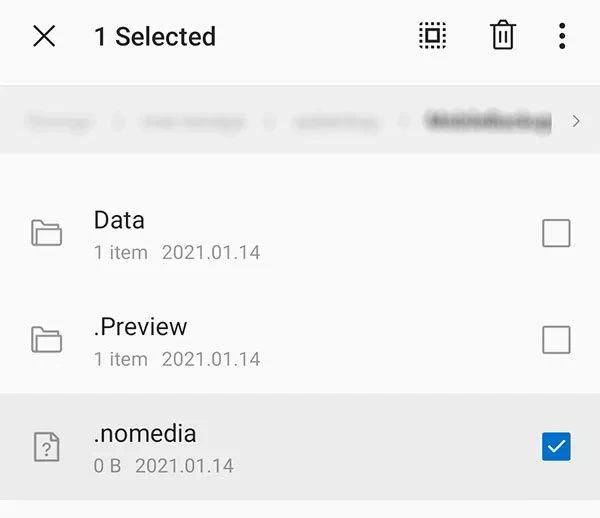Check the .Preview folder checkbox

tap(556, 340)
